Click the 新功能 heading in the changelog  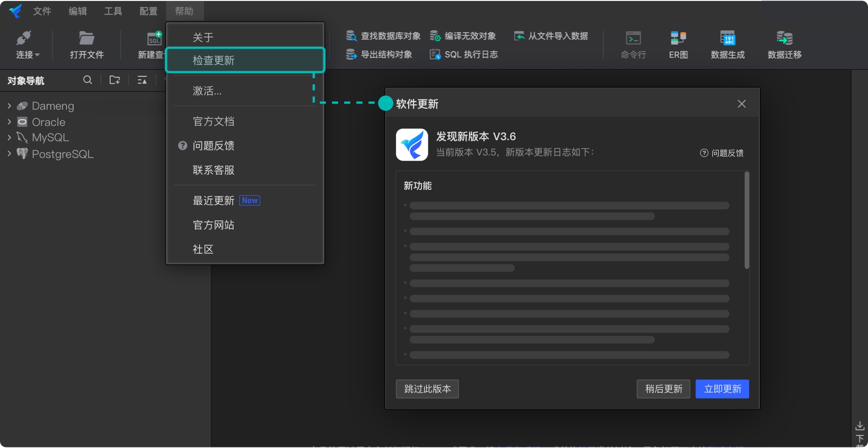tap(418, 186)
